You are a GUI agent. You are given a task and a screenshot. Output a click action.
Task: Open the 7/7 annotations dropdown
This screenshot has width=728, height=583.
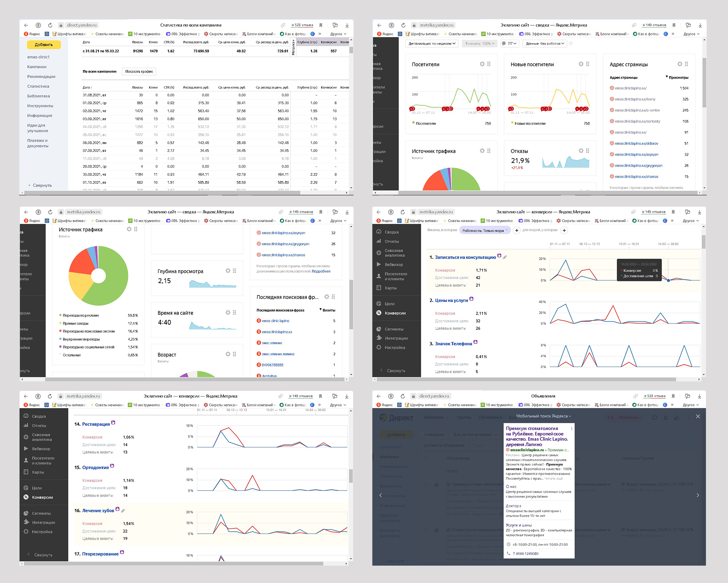510,43
